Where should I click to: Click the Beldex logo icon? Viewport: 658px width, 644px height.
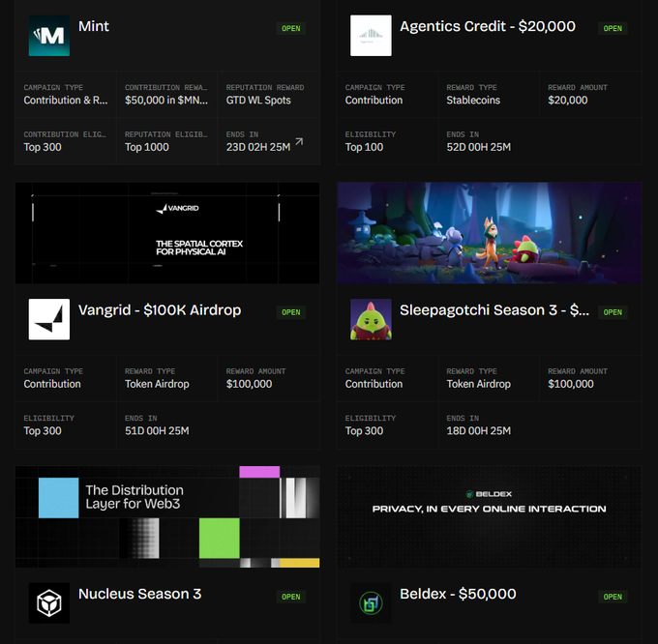click(371, 603)
